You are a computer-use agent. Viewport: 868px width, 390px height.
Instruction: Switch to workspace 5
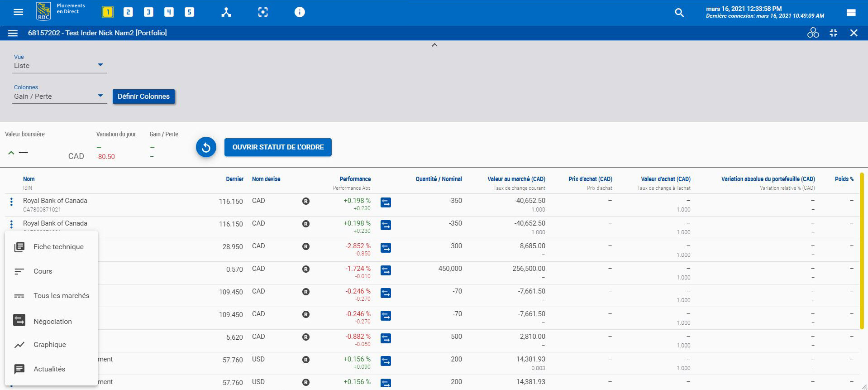(x=189, y=12)
